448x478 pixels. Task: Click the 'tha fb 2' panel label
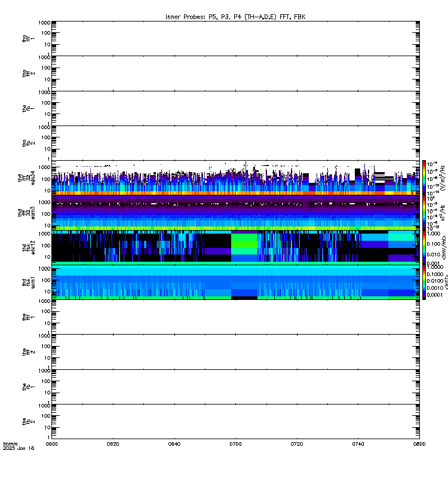pyautogui.click(x=28, y=143)
